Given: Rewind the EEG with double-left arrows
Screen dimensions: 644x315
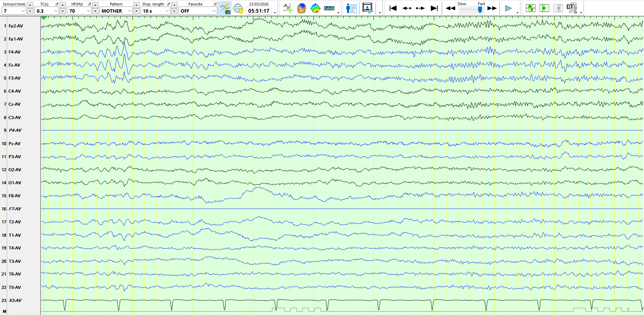Looking at the screenshot, I should (450, 8).
